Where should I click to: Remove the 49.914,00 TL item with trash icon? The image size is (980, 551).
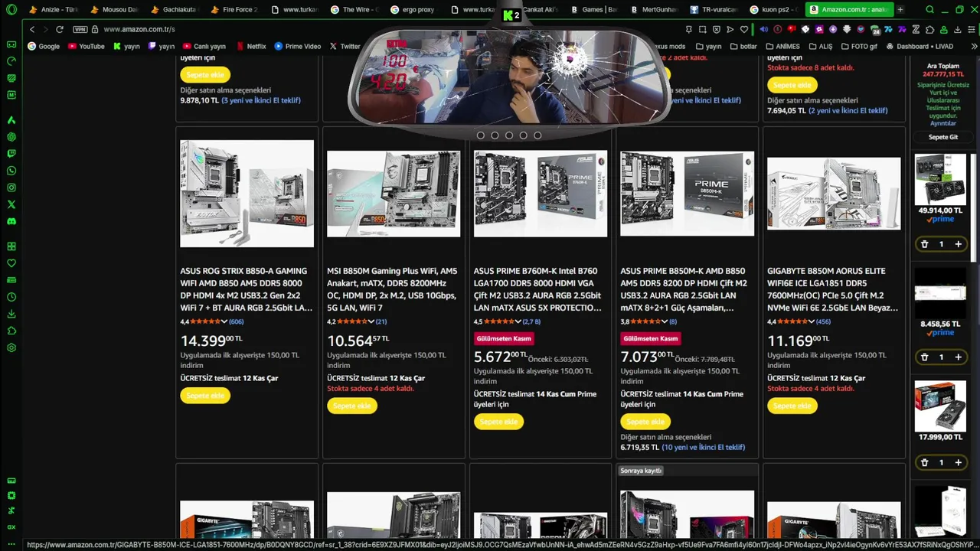tap(924, 244)
